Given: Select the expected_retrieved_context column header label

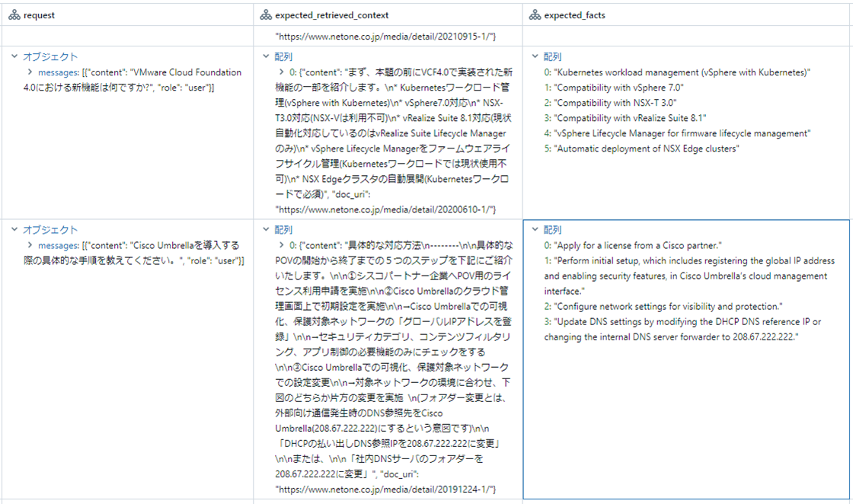Looking at the screenshot, I should coord(332,15).
